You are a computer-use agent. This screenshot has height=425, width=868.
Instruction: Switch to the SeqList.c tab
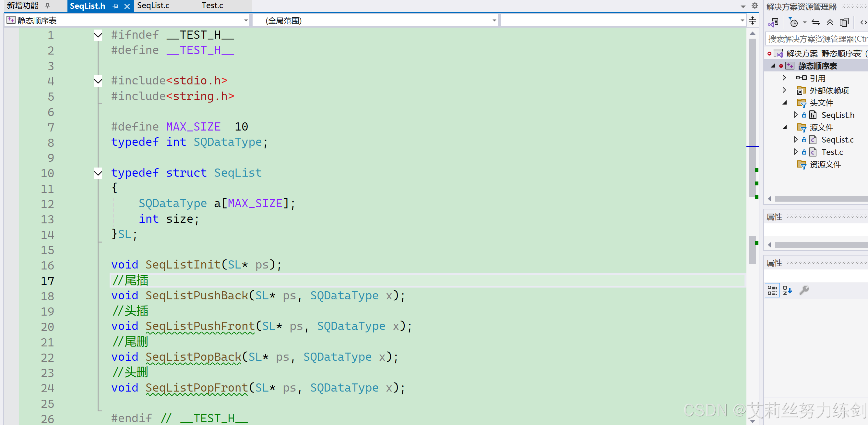[153, 6]
